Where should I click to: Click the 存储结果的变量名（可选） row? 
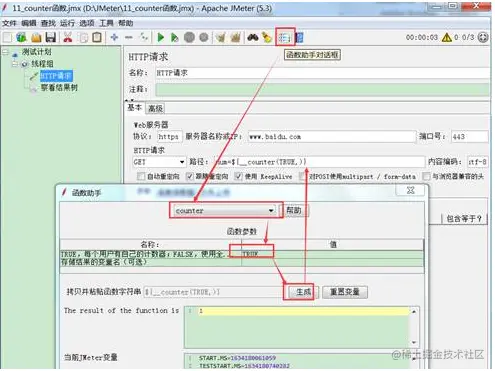242,262
